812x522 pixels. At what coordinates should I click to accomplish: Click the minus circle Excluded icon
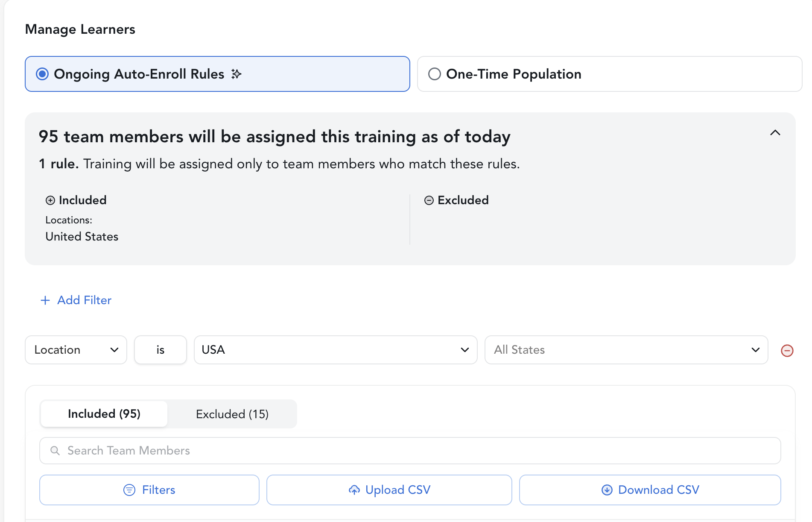429,200
